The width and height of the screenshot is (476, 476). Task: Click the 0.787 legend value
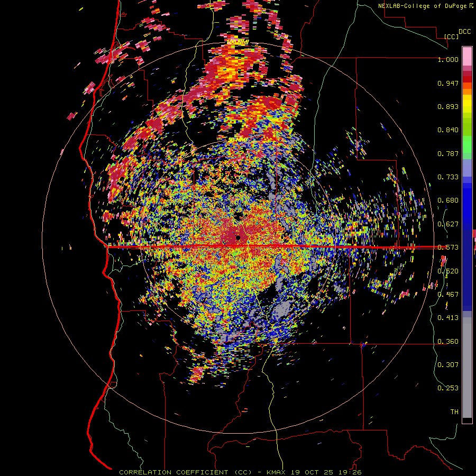pyautogui.click(x=448, y=153)
